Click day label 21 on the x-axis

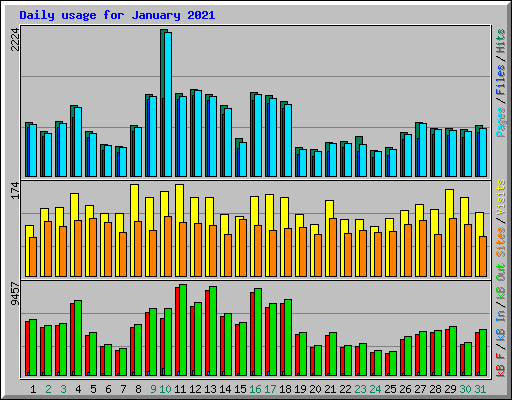(330, 389)
